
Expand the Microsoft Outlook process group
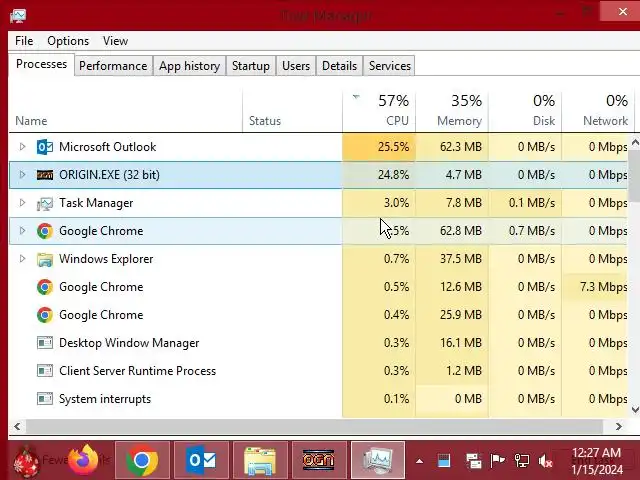pos(22,147)
